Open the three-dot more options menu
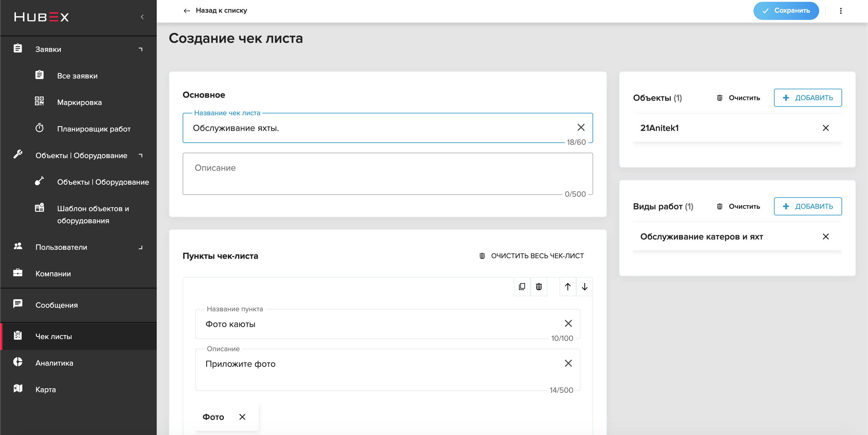 pos(841,11)
